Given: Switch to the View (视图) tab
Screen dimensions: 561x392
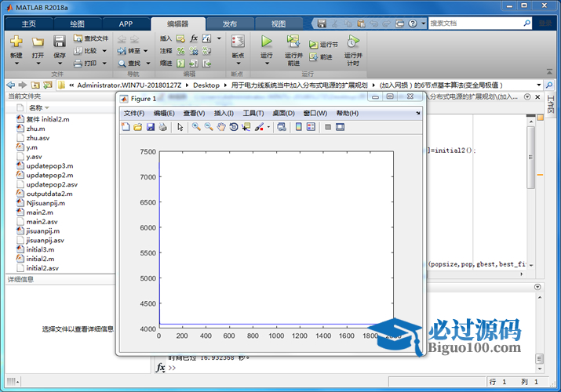Looking at the screenshot, I should 279,24.
